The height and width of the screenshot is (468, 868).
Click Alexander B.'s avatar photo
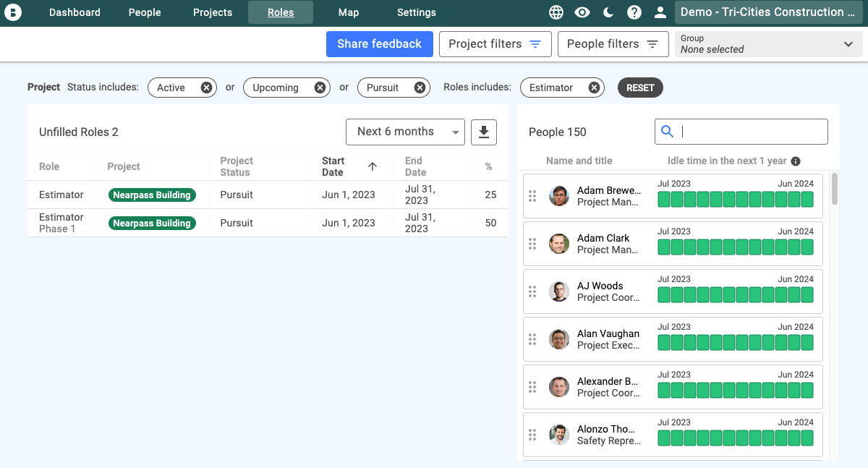(559, 387)
